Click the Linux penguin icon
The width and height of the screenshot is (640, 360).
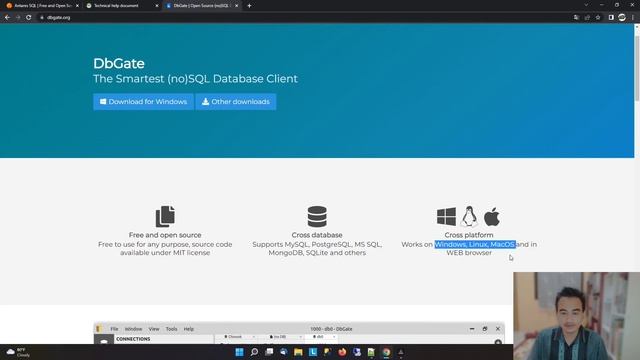pyautogui.click(x=469, y=216)
